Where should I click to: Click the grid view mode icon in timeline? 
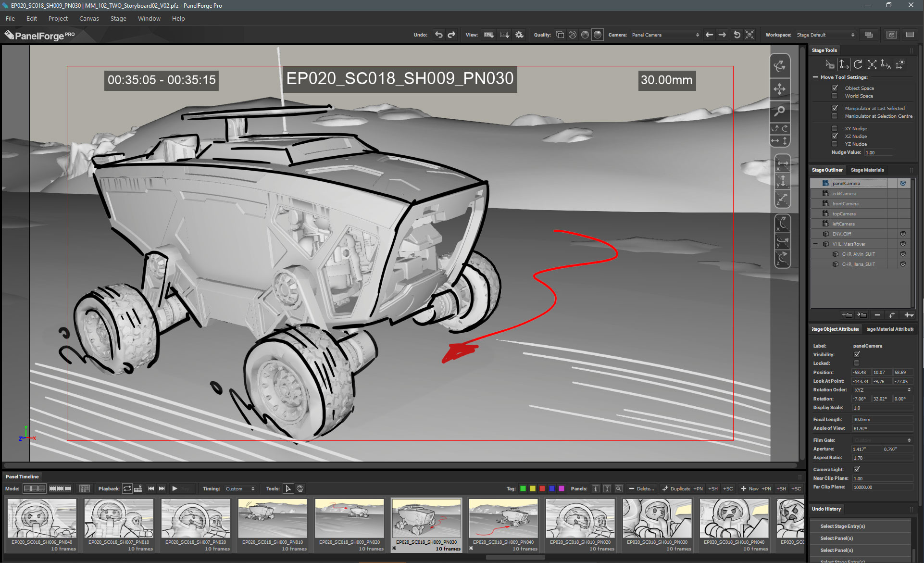point(85,488)
